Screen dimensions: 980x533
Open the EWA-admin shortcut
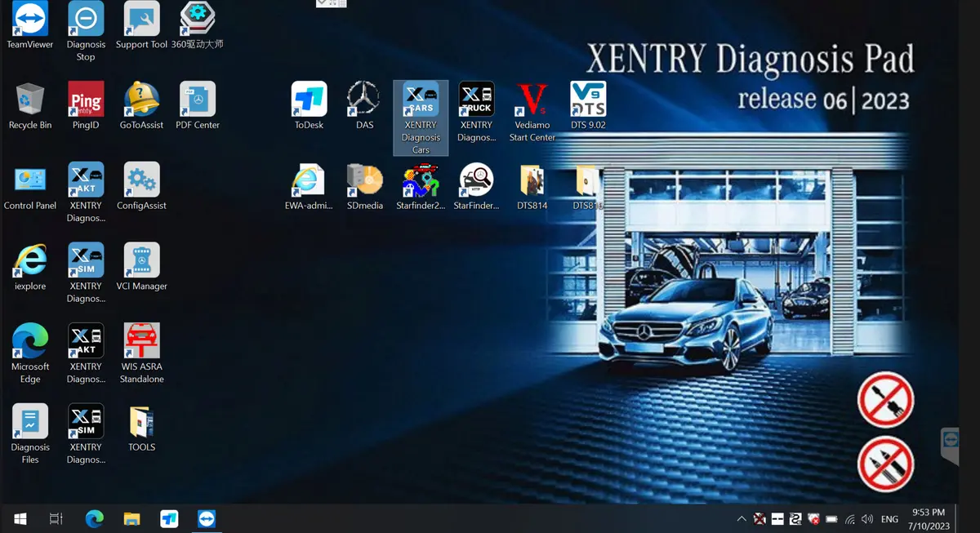[309, 186]
